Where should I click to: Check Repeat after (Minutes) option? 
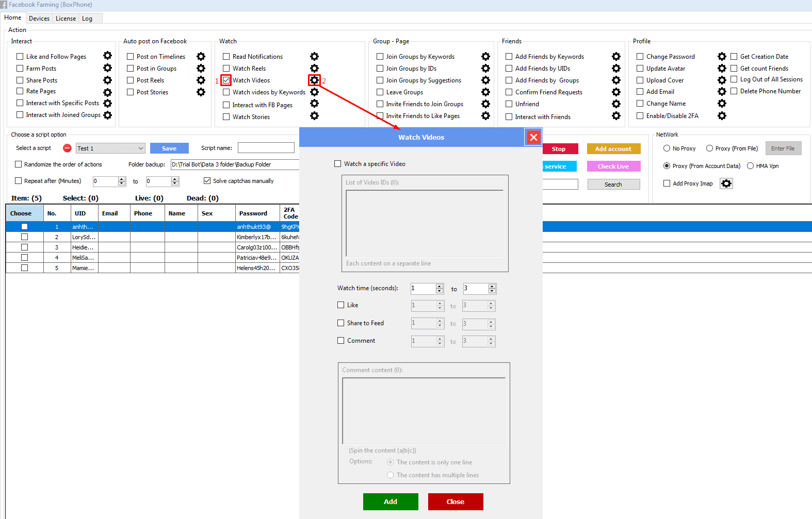click(x=19, y=181)
